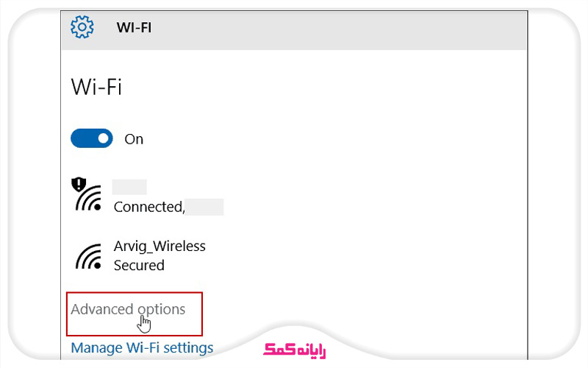
Task: Click the "Secured" status under Arvig_Wireless
Action: (x=139, y=265)
